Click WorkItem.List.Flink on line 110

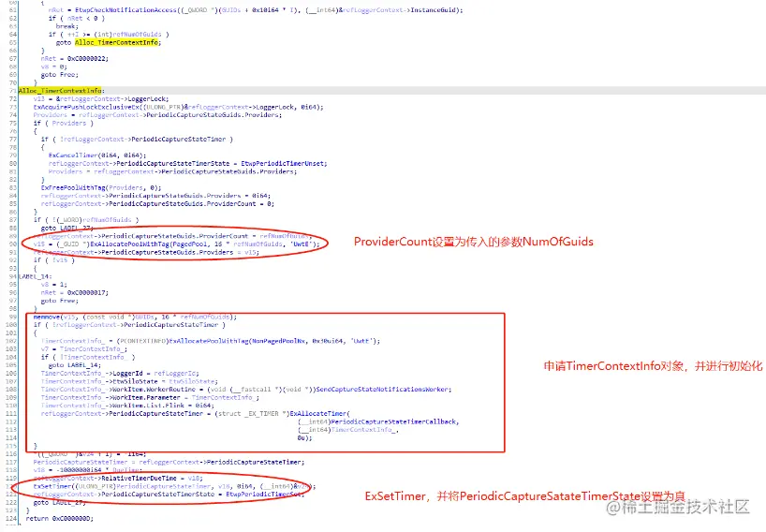(148, 406)
